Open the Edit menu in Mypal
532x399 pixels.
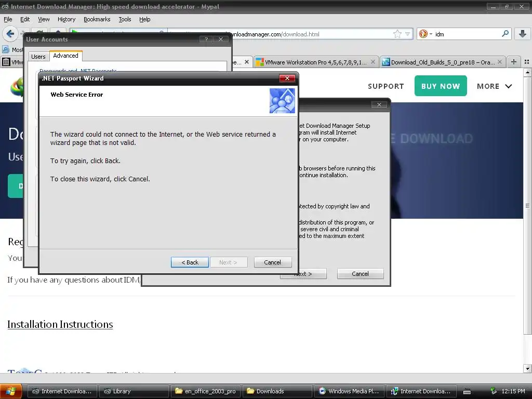coord(25,19)
